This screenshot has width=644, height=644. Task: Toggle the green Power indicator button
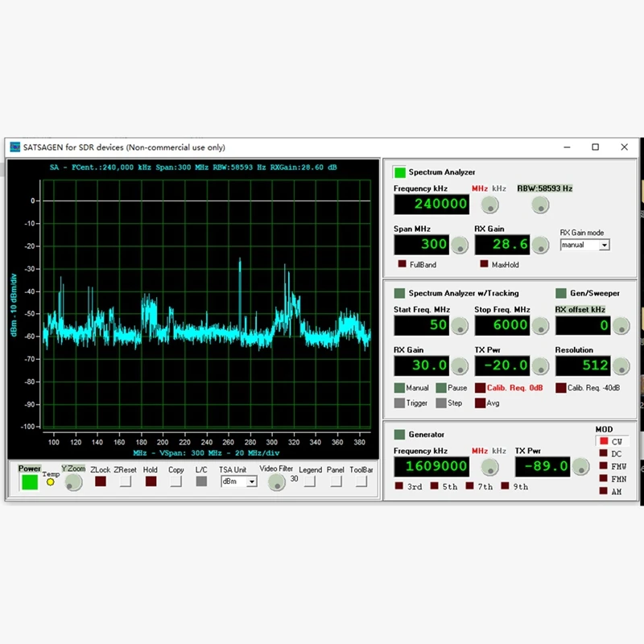point(30,482)
